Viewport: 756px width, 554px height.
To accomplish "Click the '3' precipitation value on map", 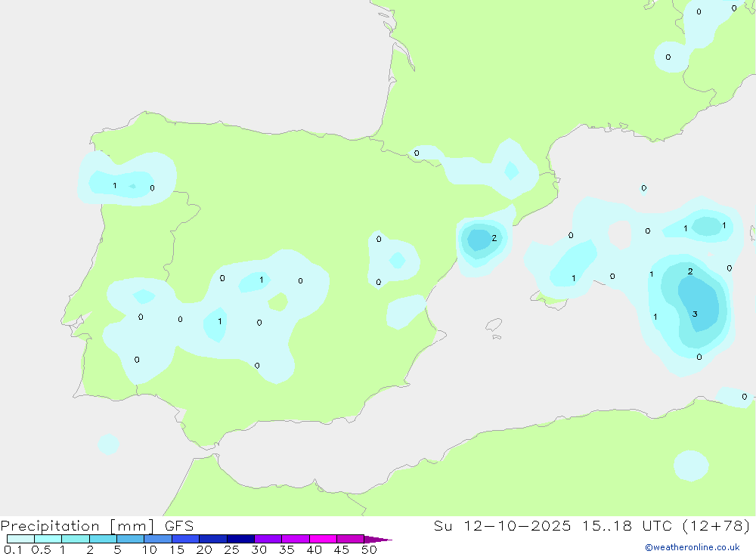I will point(695,314).
